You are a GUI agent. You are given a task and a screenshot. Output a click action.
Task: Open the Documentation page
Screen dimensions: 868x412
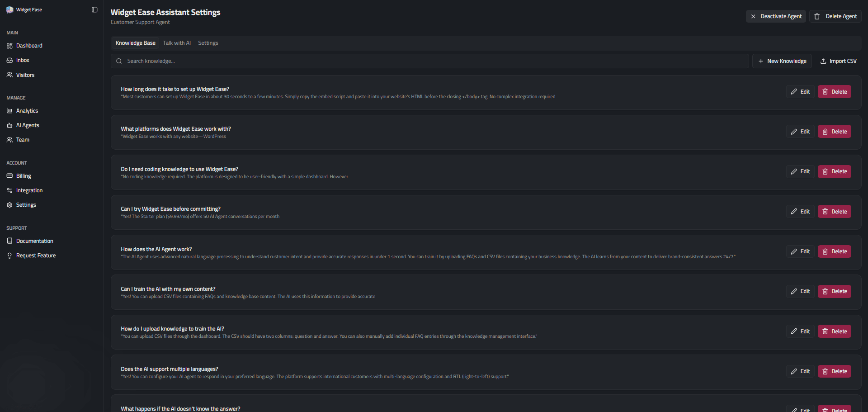pos(35,241)
